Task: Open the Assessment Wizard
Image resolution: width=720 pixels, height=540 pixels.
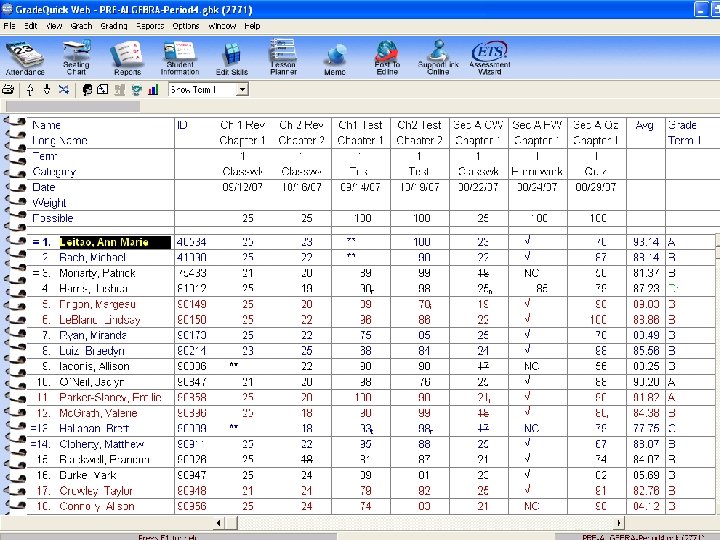Action: (x=490, y=57)
